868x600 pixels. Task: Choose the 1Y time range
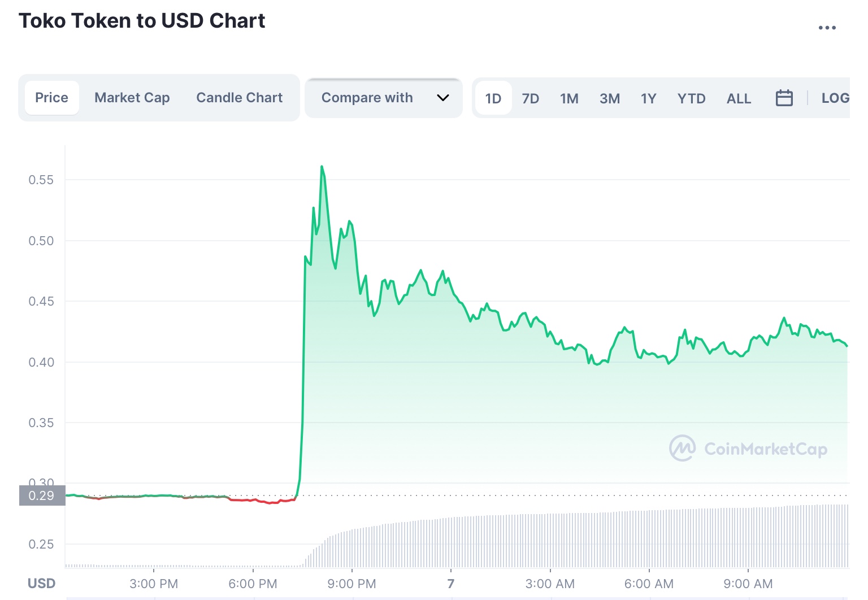[x=648, y=98]
